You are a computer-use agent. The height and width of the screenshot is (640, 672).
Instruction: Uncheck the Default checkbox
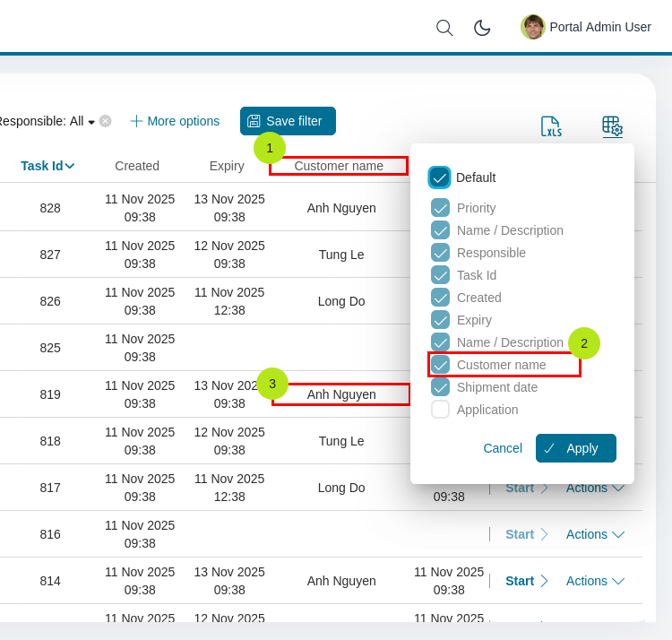coord(439,177)
